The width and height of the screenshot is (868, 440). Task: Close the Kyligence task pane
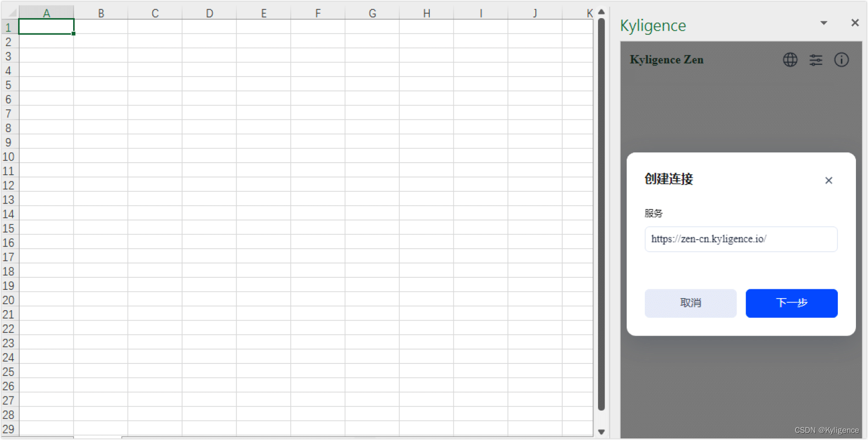tap(855, 23)
